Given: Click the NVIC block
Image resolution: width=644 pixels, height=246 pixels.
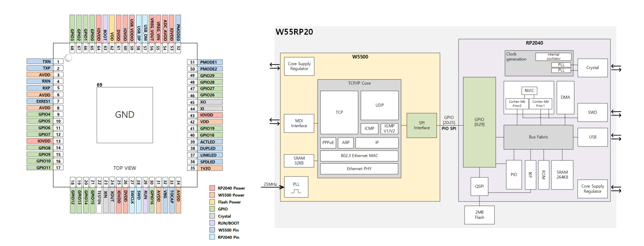Looking at the screenshot, I should point(529,91).
